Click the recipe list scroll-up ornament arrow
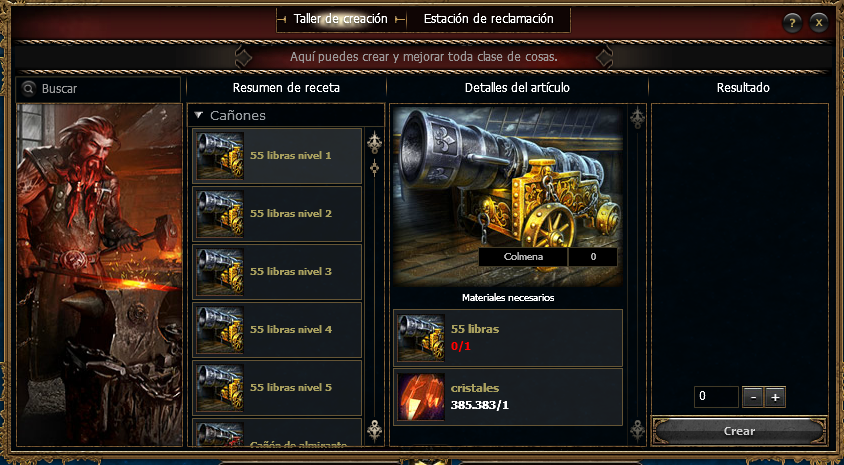This screenshot has height=465, width=844. tap(374, 143)
